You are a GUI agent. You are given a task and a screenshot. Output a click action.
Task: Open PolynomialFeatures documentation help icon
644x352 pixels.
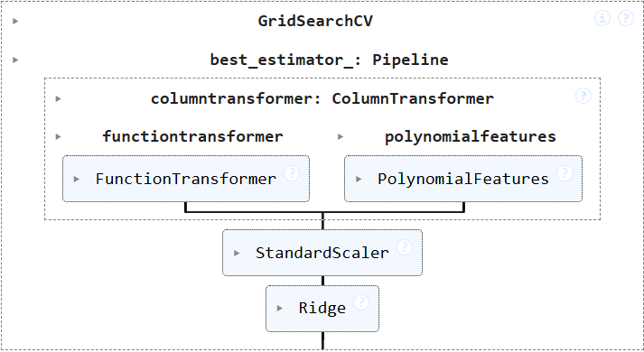pos(565,173)
